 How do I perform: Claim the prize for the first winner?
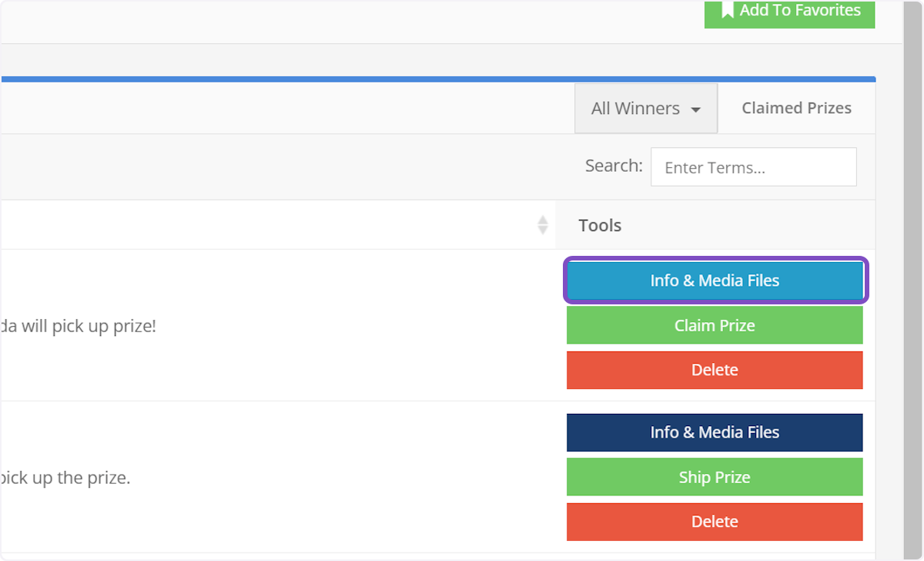[715, 325]
